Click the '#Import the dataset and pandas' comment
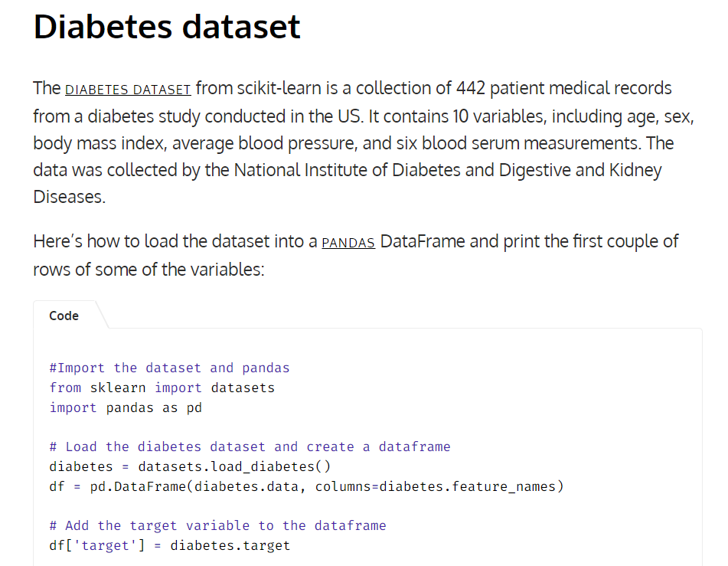Image resolution: width=728 pixels, height=566 pixels. coord(169,368)
